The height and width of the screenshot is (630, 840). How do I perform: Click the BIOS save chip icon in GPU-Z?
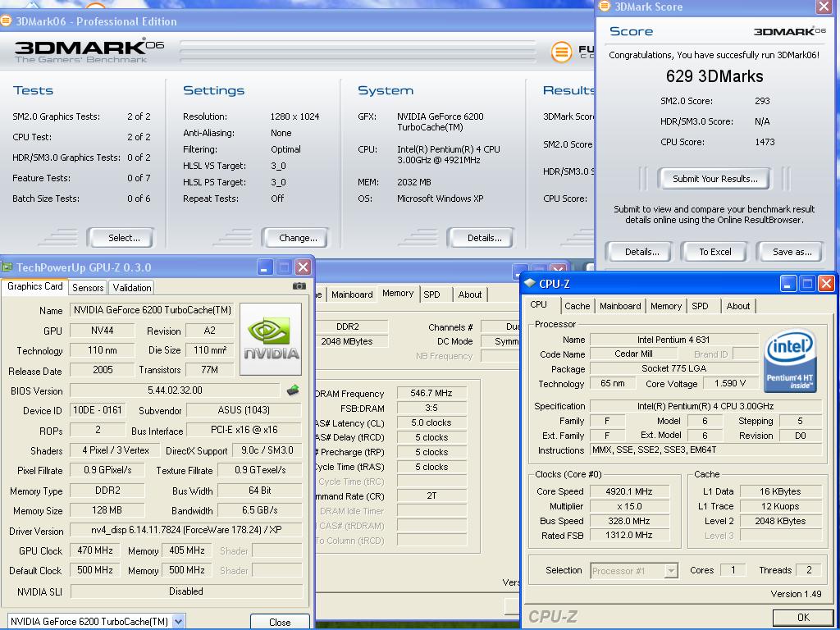(293, 390)
